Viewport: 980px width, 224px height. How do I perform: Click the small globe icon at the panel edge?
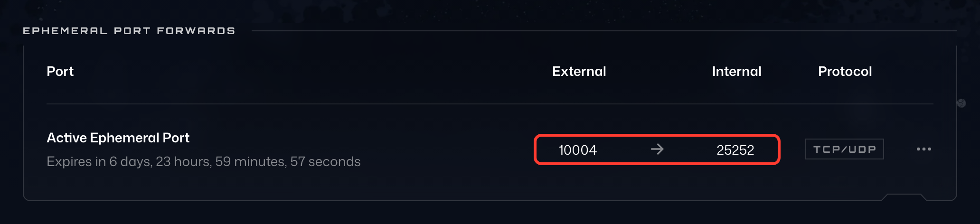961,103
